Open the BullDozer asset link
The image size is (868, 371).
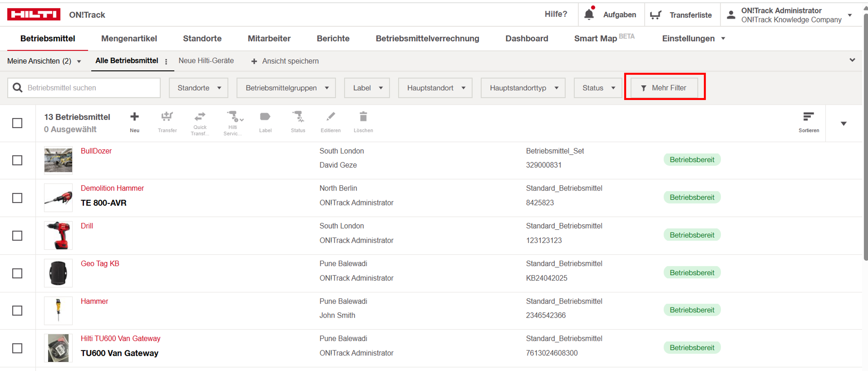pos(96,151)
